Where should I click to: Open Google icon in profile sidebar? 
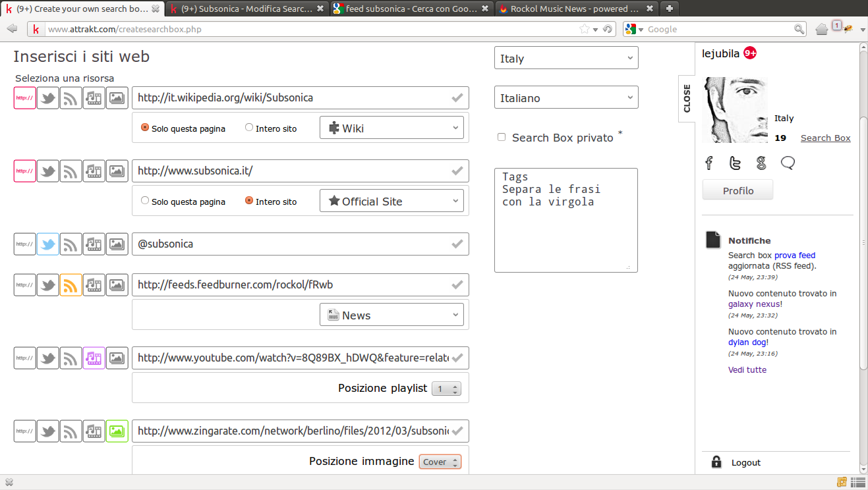pos(761,163)
